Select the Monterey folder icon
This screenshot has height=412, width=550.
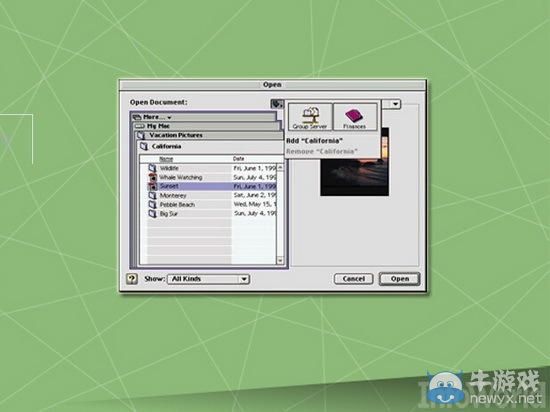tap(152, 196)
